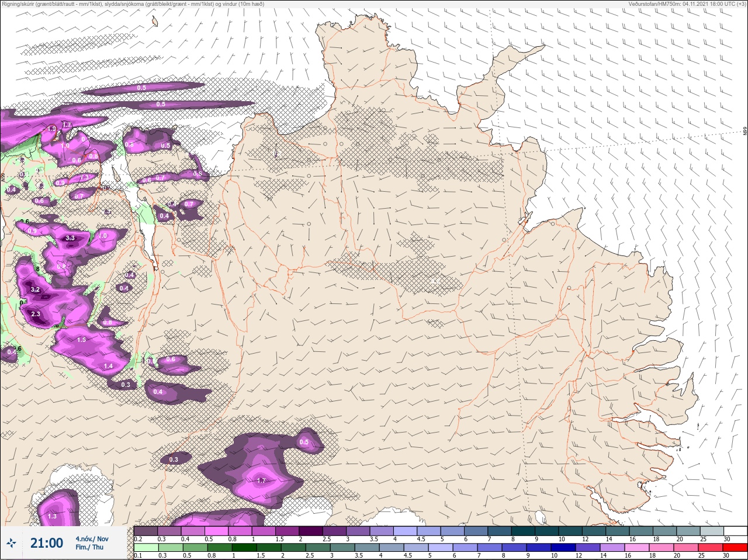Image resolution: width=748 pixels, height=560 pixels.
Task: Click the 2.3 precipitation value on the map
Action: tap(36, 314)
